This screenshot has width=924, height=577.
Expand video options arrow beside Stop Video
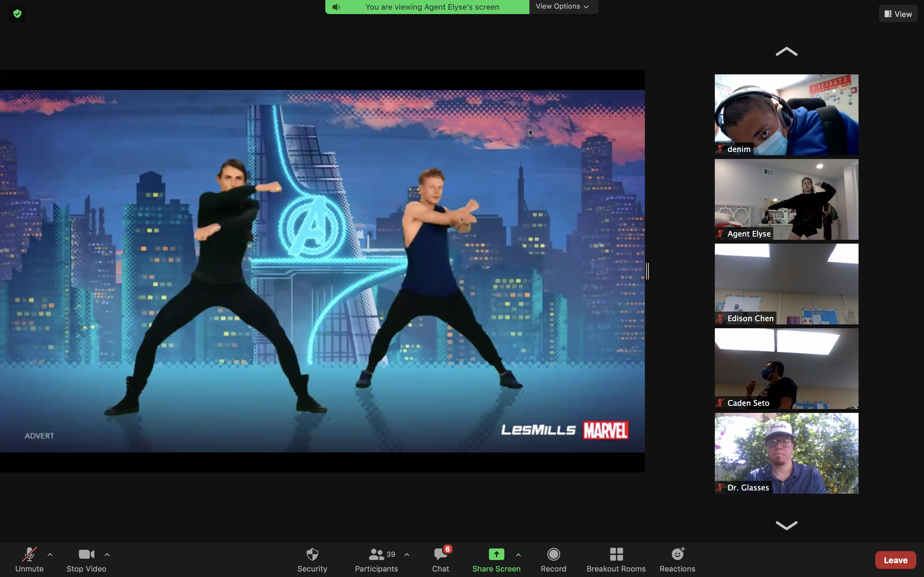coord(107,555)
